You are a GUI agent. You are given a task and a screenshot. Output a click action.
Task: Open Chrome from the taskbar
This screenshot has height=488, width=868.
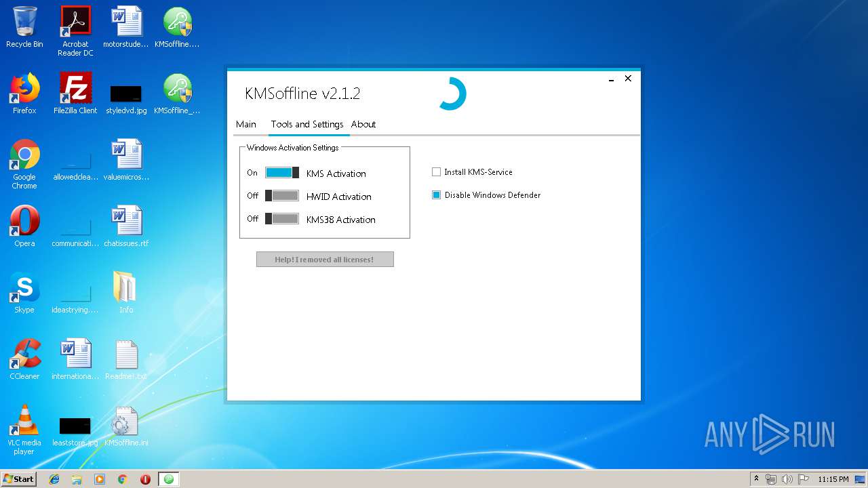(122, 479)
